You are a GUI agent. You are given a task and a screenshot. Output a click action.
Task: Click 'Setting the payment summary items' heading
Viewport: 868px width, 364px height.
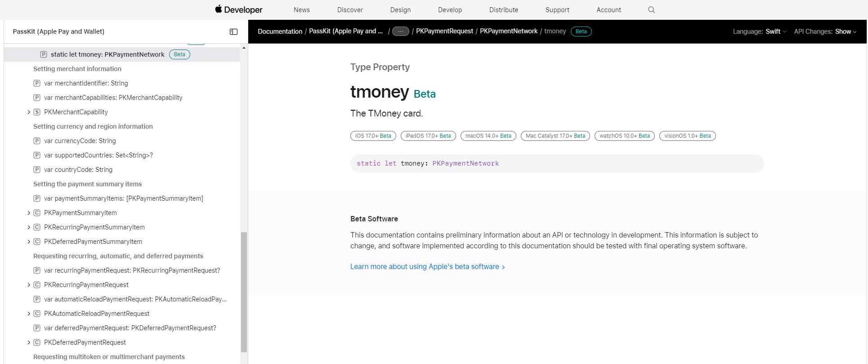pyautogui.click(x=88, y=184)
